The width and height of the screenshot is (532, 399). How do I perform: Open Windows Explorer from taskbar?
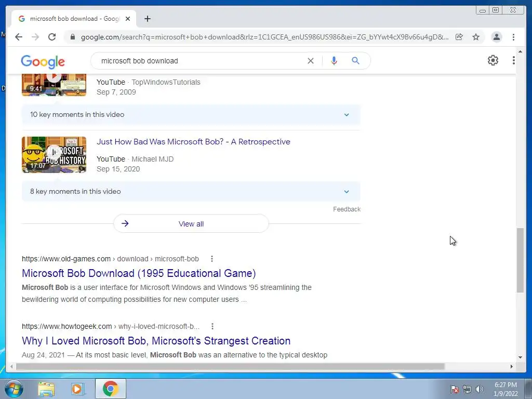coord(46,389)
